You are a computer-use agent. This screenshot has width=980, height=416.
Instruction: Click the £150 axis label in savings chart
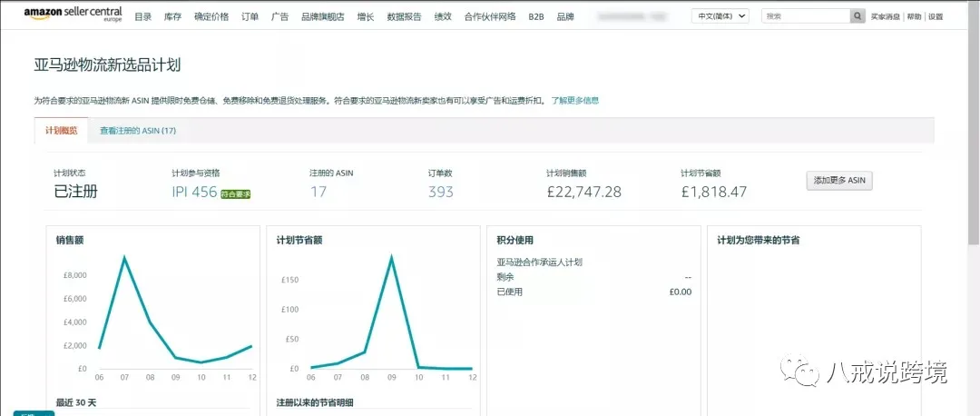point(290,280)
